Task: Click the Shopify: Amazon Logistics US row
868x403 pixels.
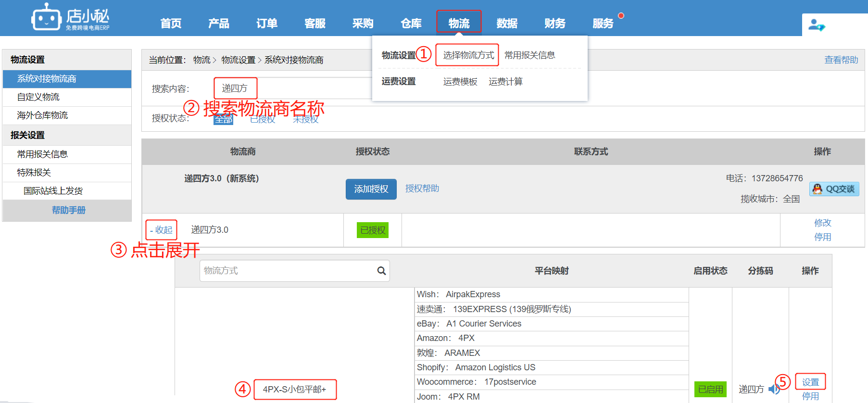Action: coord(552,367)
